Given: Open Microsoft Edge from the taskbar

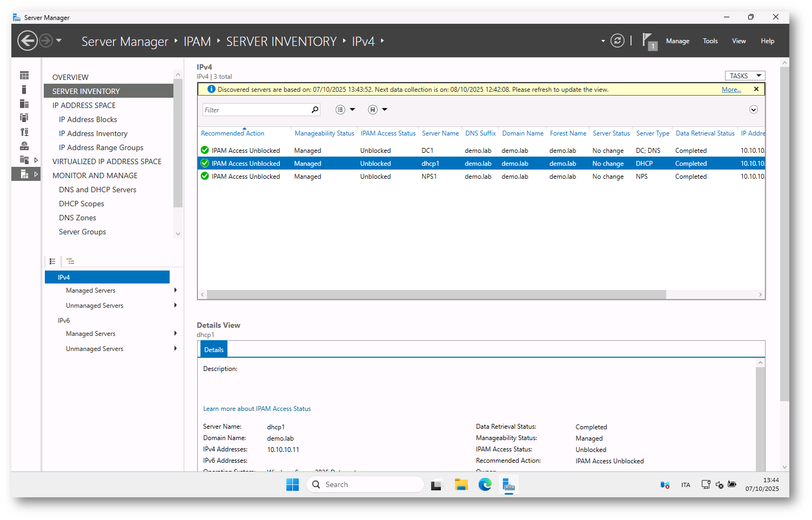Looking at the screenshot, I should (485, 484).
